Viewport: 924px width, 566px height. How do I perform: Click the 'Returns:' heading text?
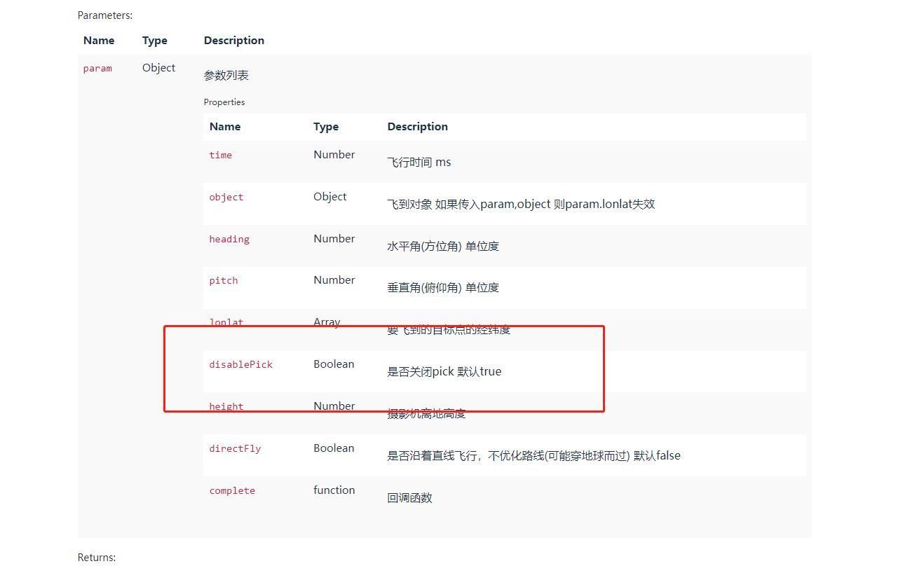click(x=96, y=557)
